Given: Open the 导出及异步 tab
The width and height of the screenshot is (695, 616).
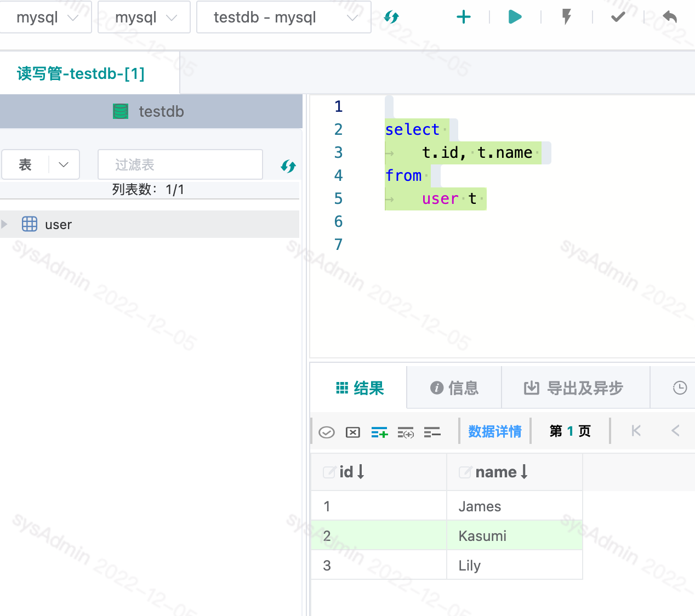Looking at the screenshot, I should [x=574, y=388].
